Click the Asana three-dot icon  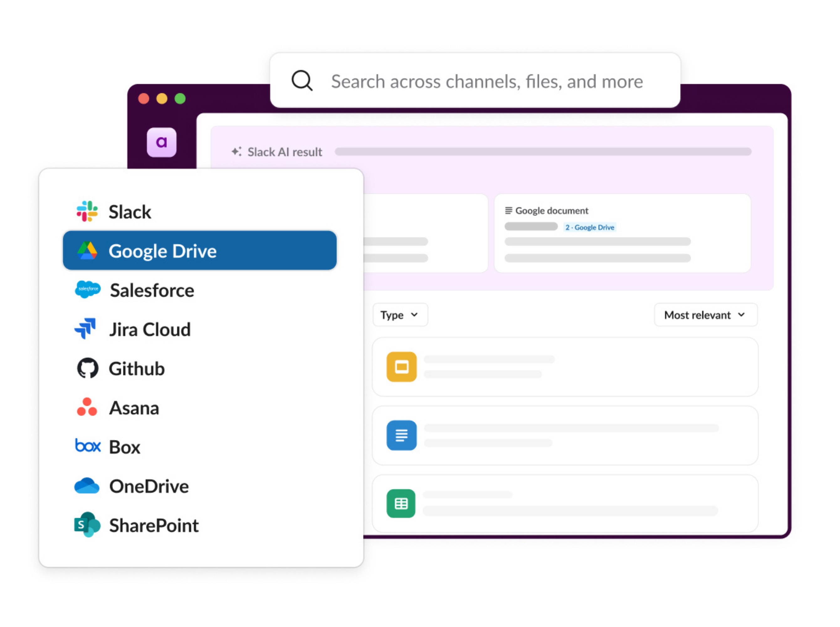[x=87, y=407]
